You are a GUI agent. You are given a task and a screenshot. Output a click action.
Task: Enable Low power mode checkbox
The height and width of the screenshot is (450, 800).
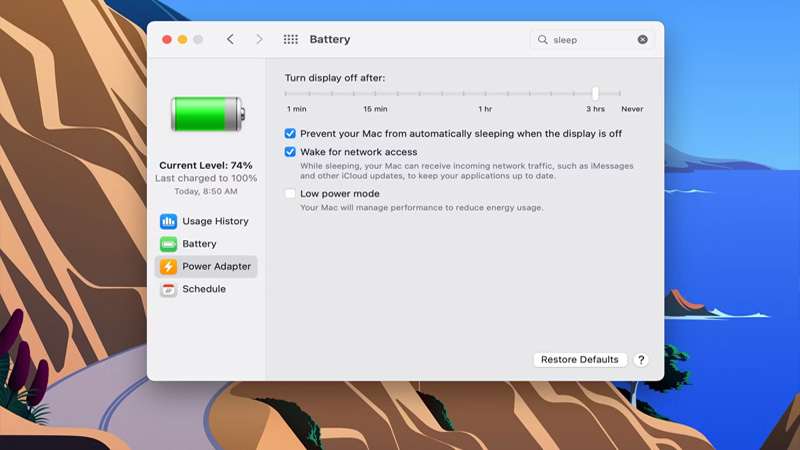tap(290, 194)
